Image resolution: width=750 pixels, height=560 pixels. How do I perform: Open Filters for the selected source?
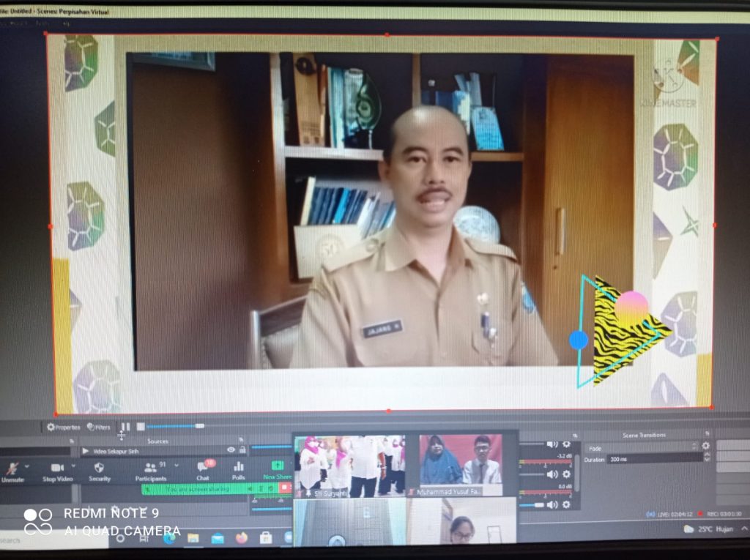(x=99, y=427)
